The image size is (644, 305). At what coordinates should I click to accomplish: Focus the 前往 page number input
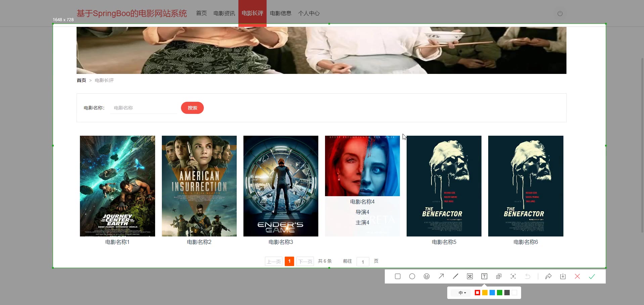click(363, 262)
